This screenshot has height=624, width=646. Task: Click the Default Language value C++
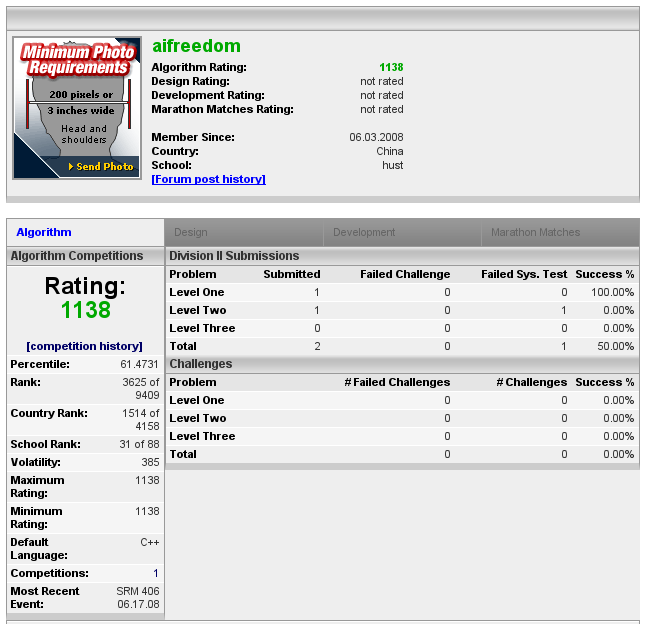click(150, 542)
